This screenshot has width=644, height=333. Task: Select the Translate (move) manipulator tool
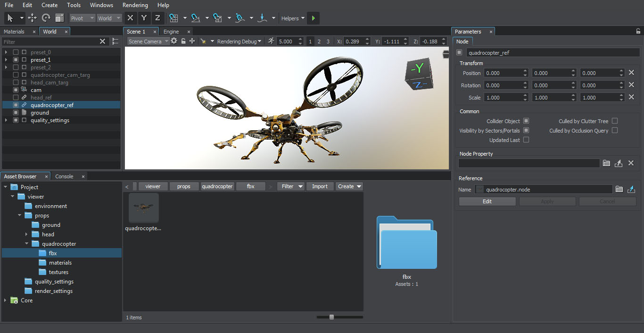33,18
